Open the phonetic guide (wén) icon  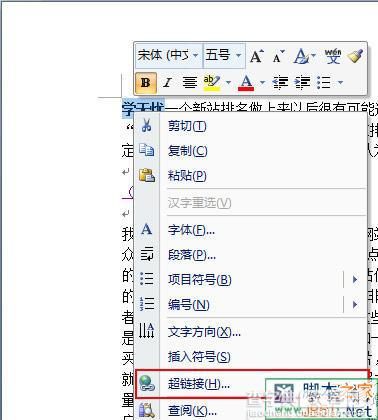coord(333,56)
